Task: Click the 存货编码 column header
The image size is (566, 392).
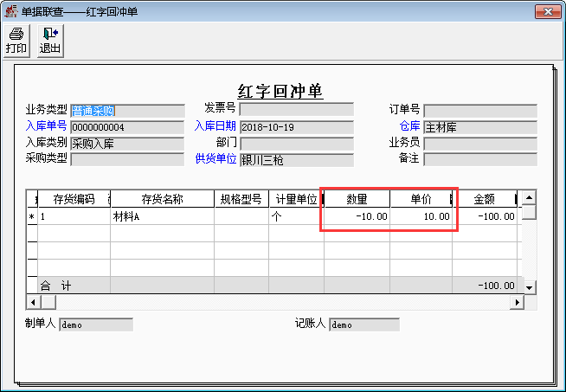Action: tap(74, 199)
